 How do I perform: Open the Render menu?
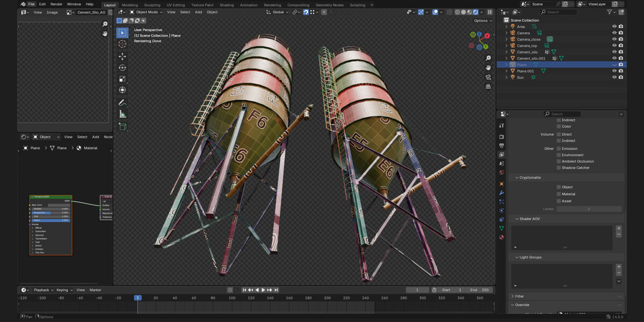tap(56, 4)
